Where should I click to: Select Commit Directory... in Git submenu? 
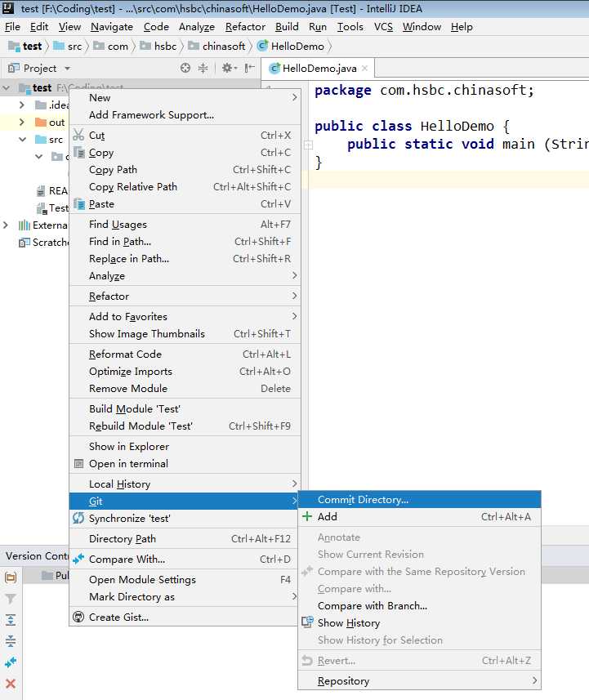click(x=419, y=500)
